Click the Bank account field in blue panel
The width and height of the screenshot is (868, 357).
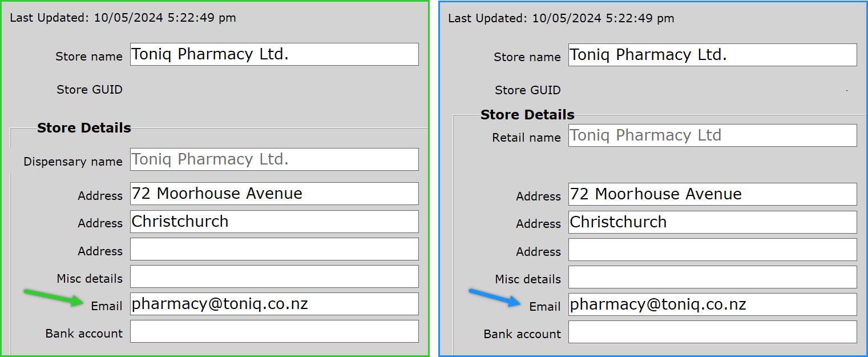pyautogui.click(x=713, y=332)
